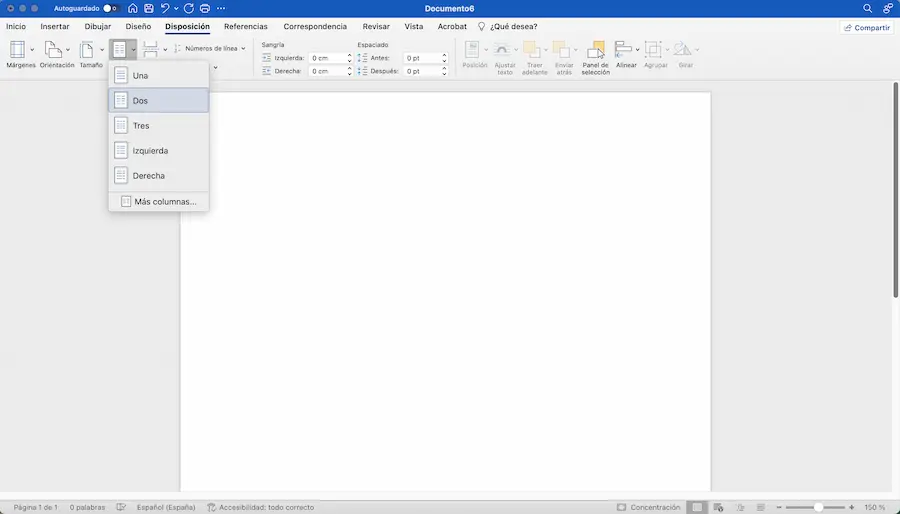Toggle the Autoguardado switch
This screenshot has width=900, height=514.
110,9
